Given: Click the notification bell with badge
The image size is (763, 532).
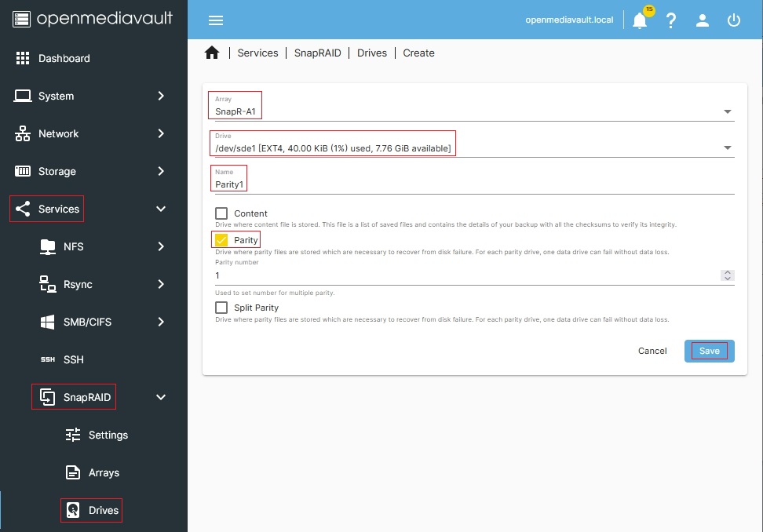Looking at the screenshot, I should tap(639, 20).
